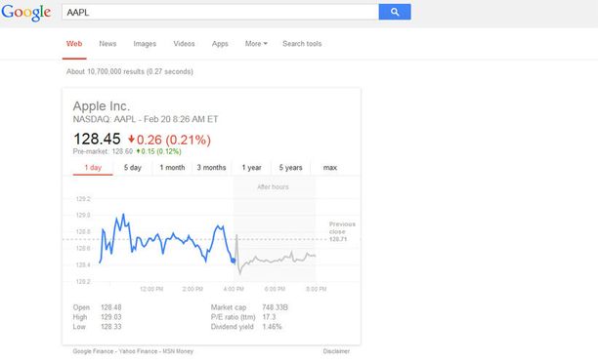
Task: Show the 5 years chart range
Action: 290,168
